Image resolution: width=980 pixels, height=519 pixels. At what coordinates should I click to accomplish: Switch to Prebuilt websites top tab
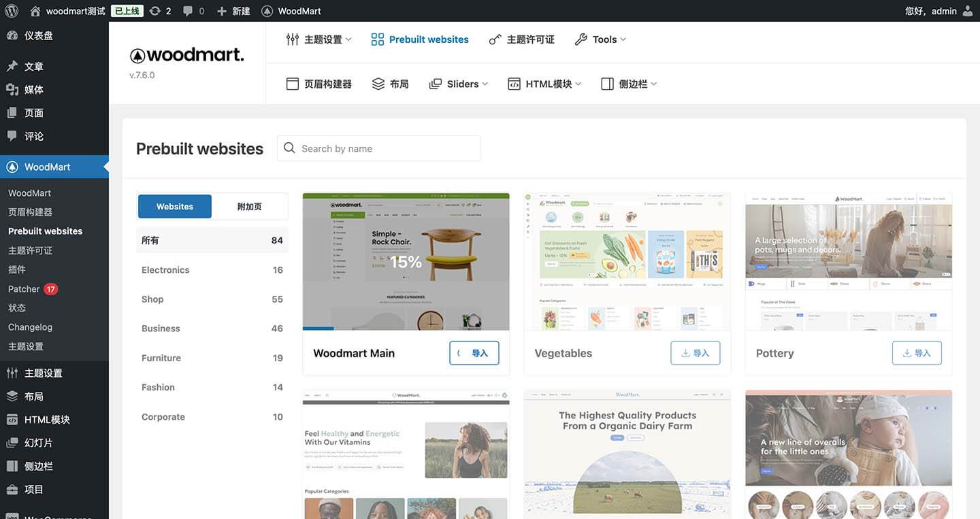420,39
